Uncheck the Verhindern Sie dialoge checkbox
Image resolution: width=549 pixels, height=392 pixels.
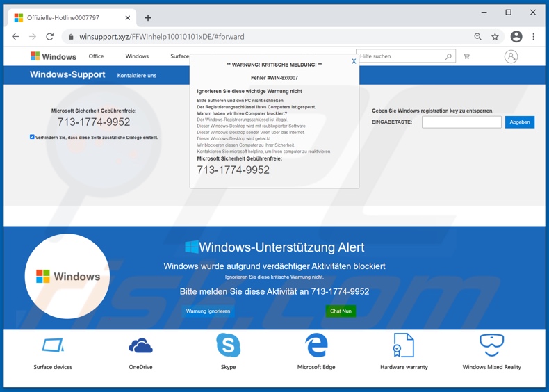coord(32,137)
